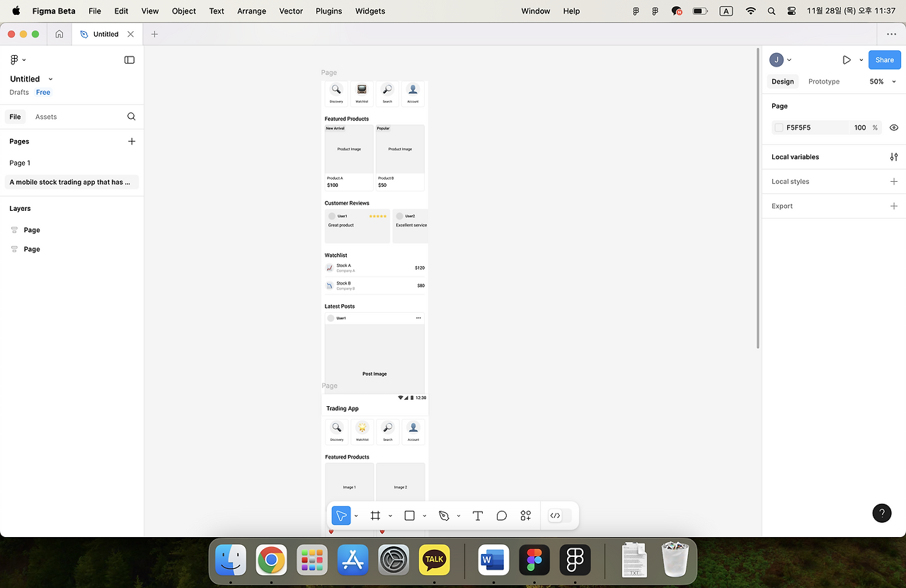Open the Actions tool in the toolbar
The image size is (906, 588).
(526, 516)
